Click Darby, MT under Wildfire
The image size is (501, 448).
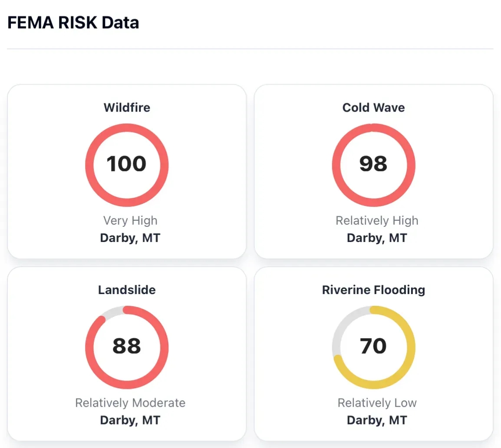[130, 238]
